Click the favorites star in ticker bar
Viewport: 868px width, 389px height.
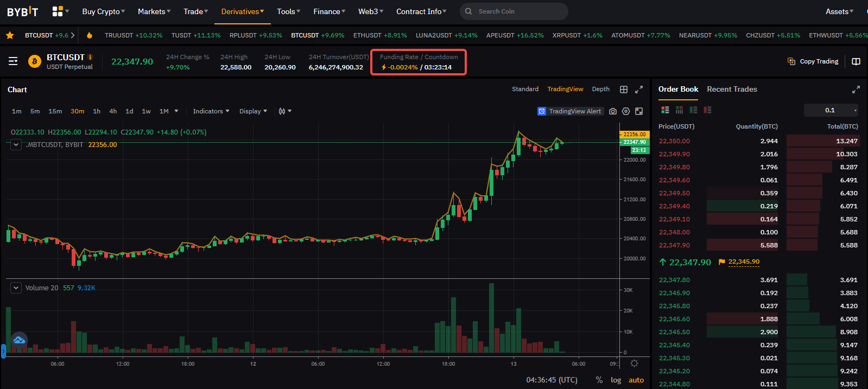pyautogui.click(x=10, y=35)
